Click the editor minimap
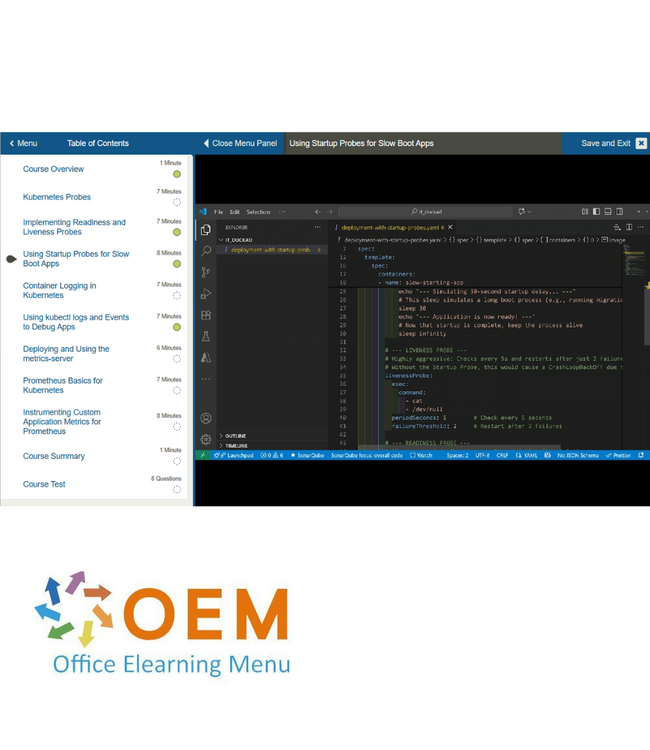Screen dimensions: 650x750 (633, 261)
